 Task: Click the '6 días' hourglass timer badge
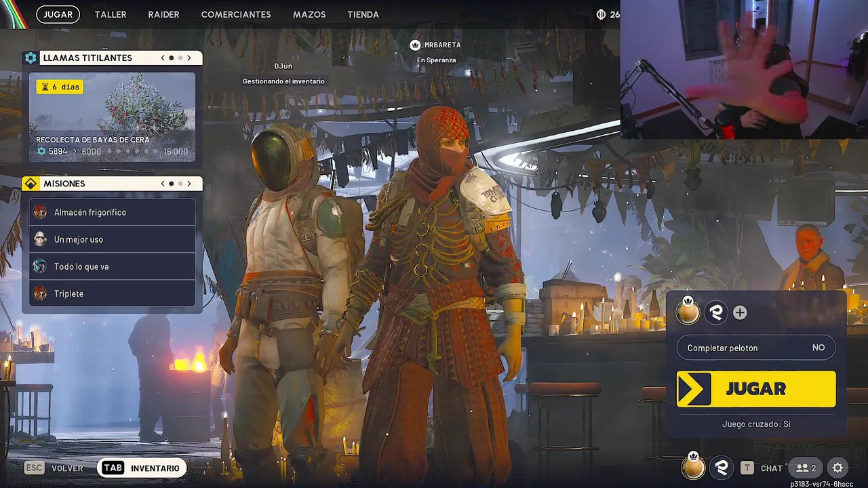coord(60,87)
